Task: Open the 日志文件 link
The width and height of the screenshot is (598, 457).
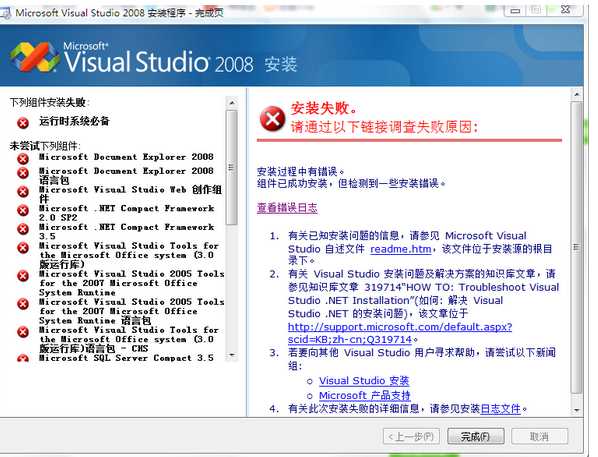Action: tap(500, 409)
